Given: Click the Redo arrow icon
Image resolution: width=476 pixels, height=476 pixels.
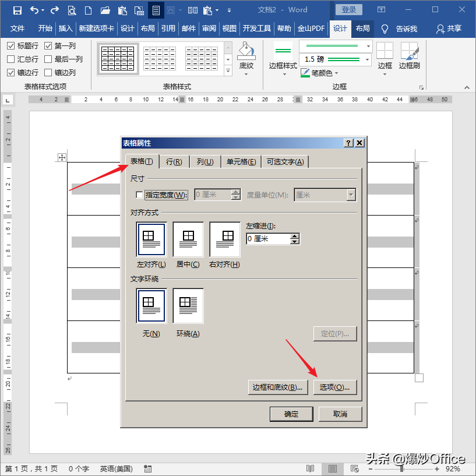Looking at the screenshot, I should (x=55, y=10).
